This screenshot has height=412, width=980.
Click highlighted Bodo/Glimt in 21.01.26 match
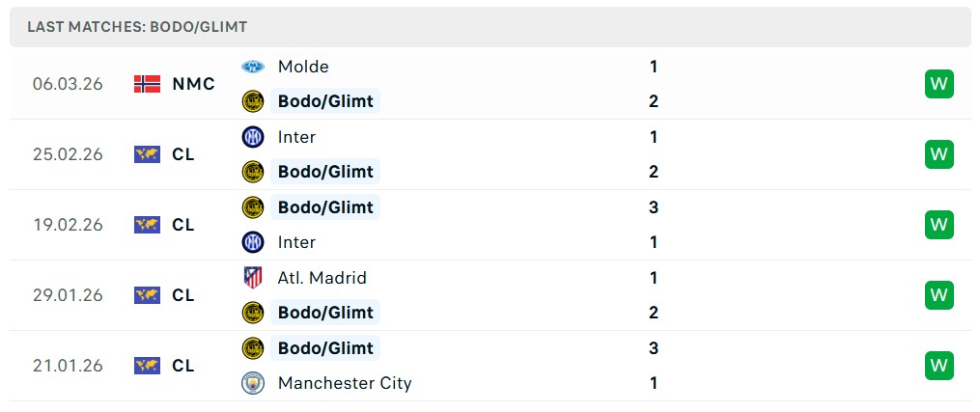click(325, 348)
